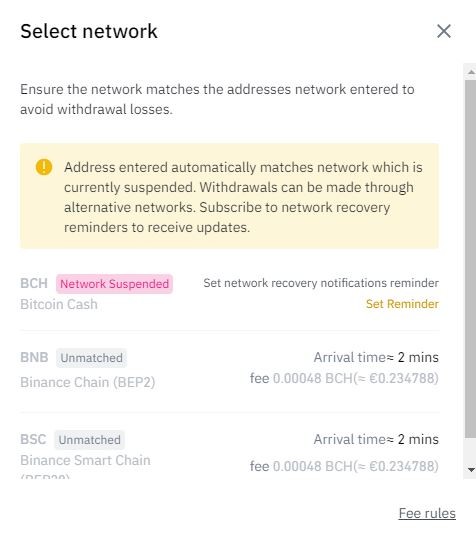Click the Unmatched badge next to BSC
476x534 pixels.
[x=90, y=440]
